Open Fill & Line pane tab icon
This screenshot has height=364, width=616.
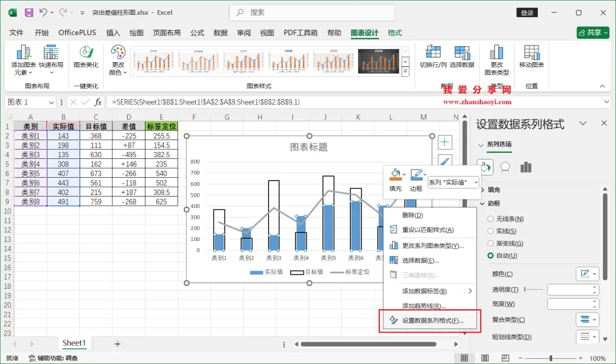point(485,167)
